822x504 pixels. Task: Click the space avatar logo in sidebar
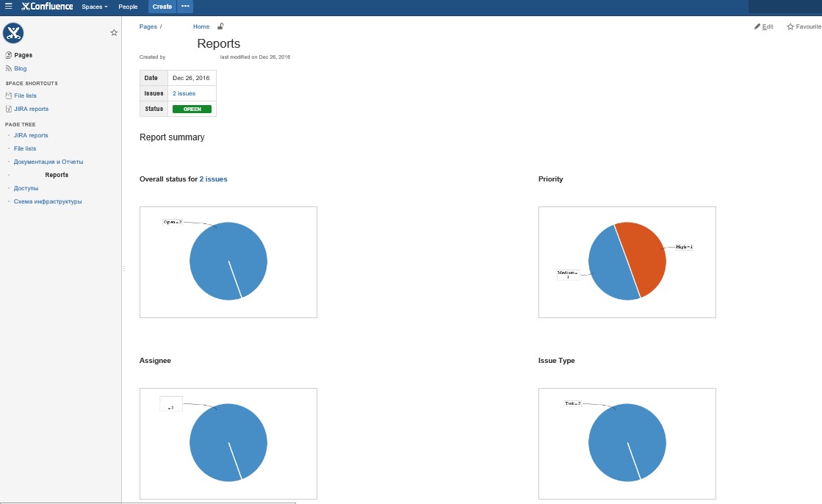pos(13,33)
